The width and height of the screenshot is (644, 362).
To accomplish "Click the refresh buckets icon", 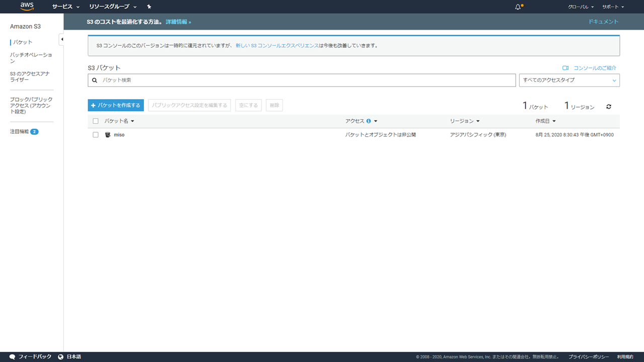I will point(609,107).
